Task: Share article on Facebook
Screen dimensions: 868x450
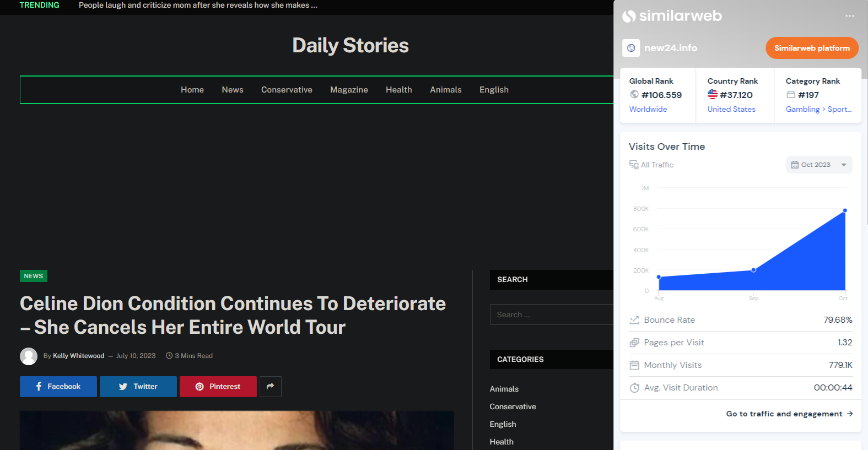Action: click(x=58, y=387)
